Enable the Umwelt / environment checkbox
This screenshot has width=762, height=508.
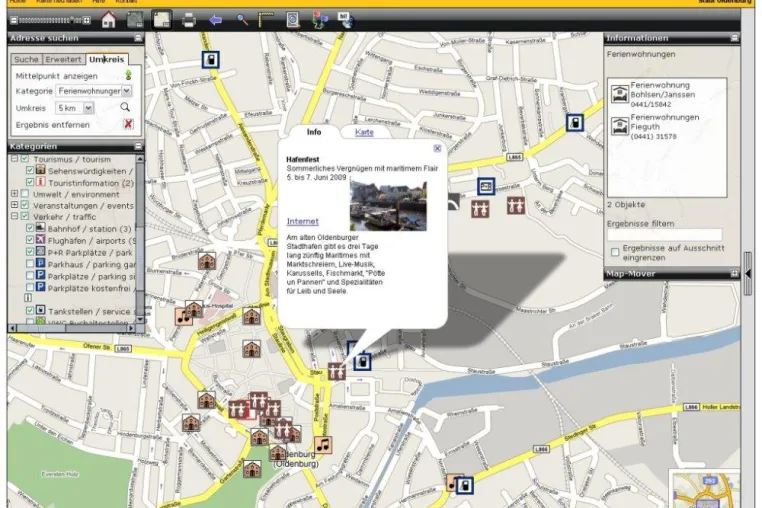tap(25, 194)
